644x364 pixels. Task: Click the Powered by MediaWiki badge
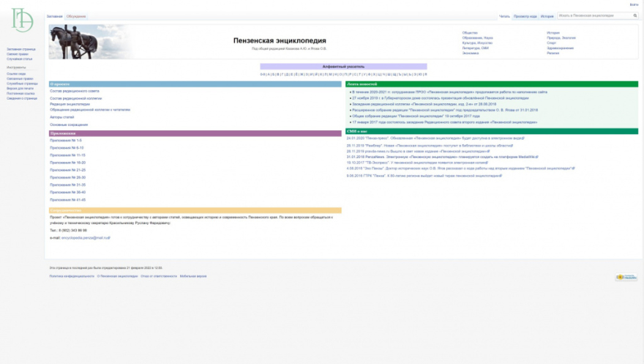626,278
